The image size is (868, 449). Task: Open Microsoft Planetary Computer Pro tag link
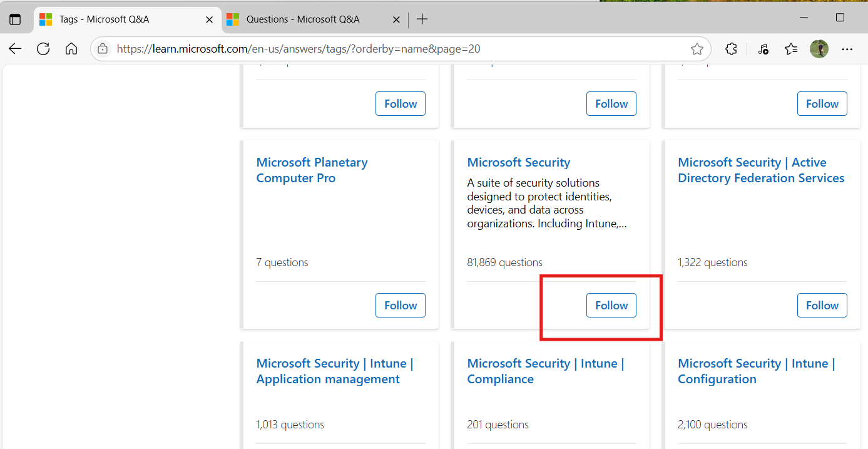point(312,170)
